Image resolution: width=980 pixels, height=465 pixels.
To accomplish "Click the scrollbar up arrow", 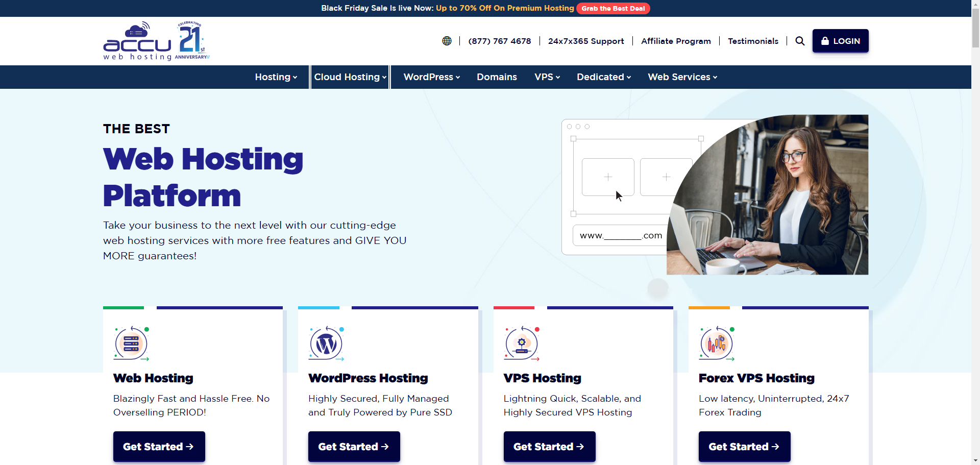I will pyautogui.click(x=975, y=4).
